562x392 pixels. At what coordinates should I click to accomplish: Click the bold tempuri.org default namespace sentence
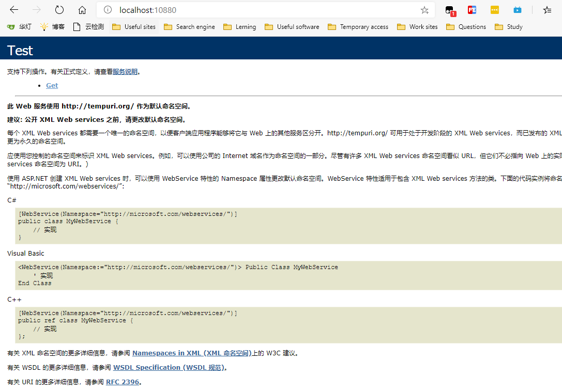100,106
